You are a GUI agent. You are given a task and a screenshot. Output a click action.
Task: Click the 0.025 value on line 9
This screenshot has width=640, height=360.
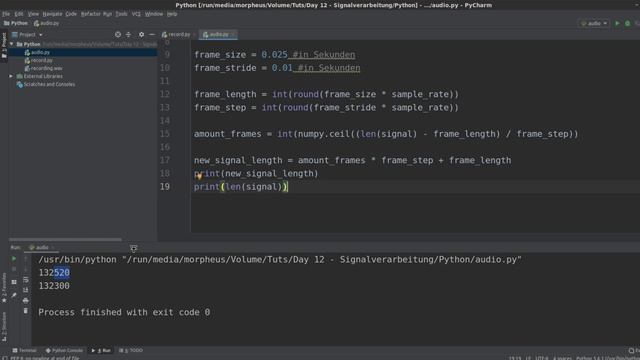pos(274,55)
